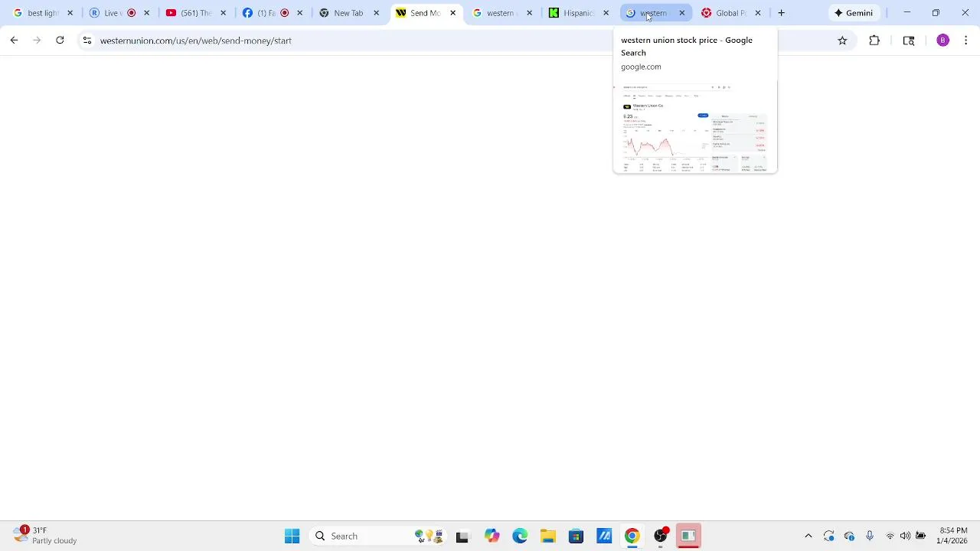Close the New Tab tab

[x=376, y=13]
